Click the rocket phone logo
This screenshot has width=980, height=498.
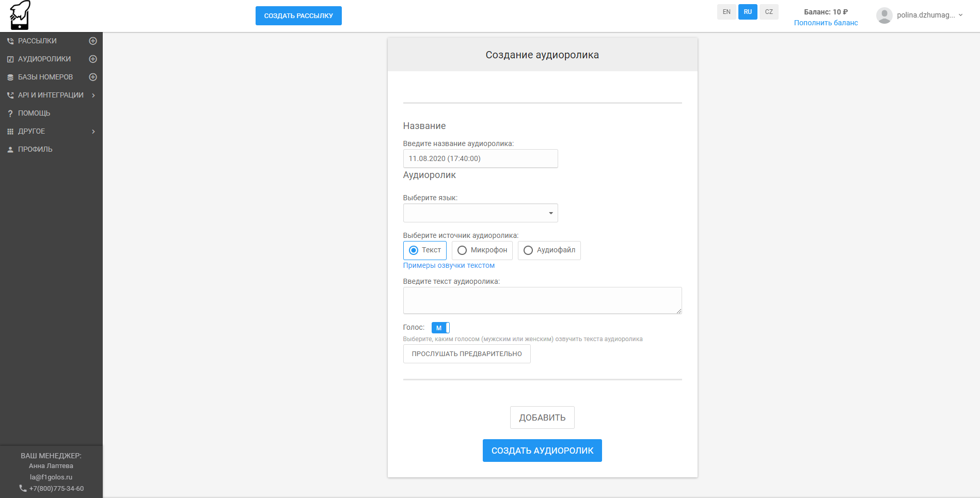click(20, 15)
